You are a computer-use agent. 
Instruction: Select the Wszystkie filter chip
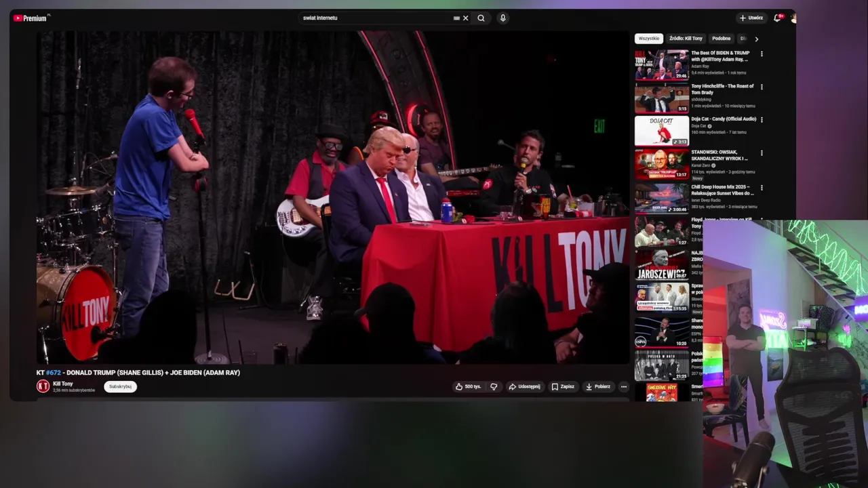click(649, 39)
